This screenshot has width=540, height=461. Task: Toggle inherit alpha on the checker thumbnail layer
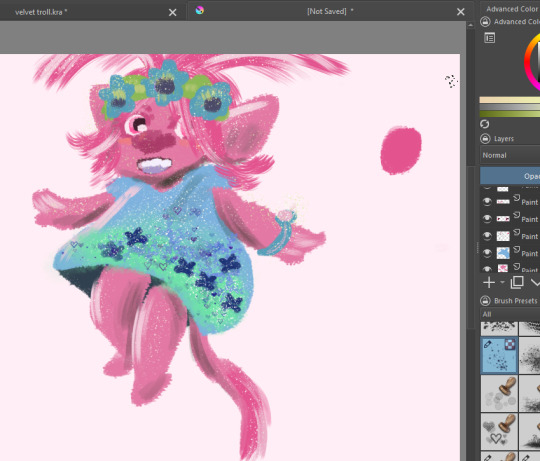coord(517,232)
